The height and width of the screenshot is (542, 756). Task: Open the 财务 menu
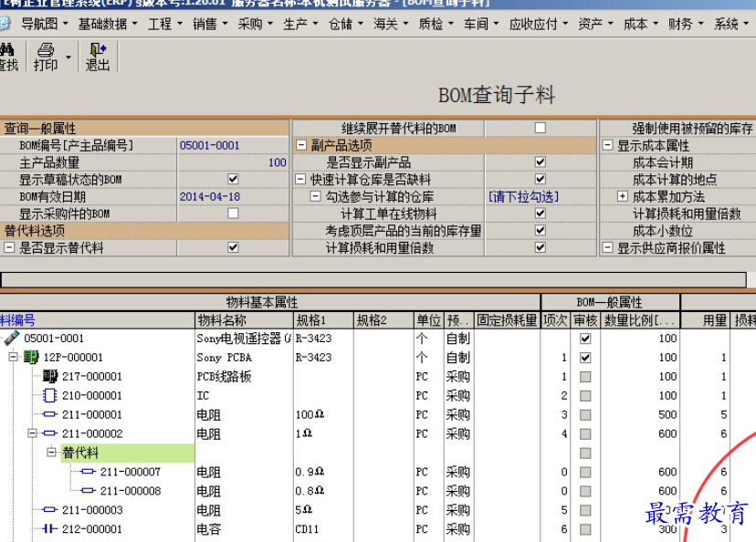tap(686, 24)
